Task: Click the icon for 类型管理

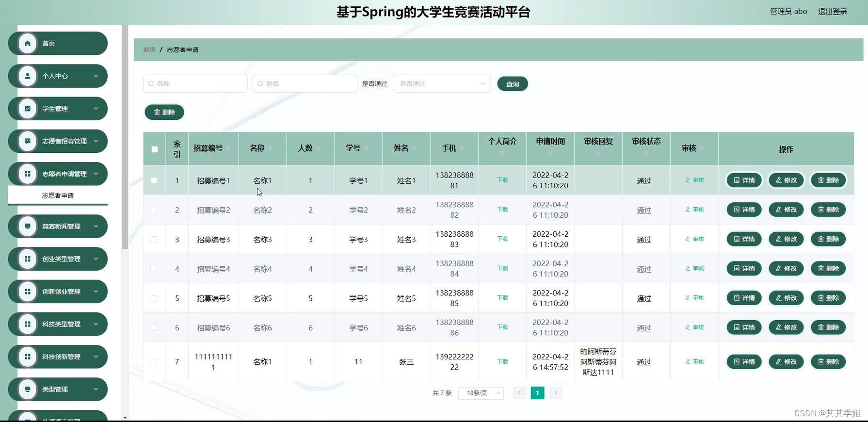Action: pyautogui.click(x=28, y=389)
